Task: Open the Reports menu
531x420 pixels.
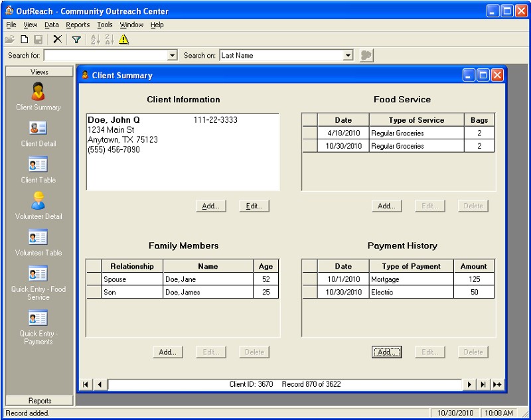Action: click(x=78, y=25)
